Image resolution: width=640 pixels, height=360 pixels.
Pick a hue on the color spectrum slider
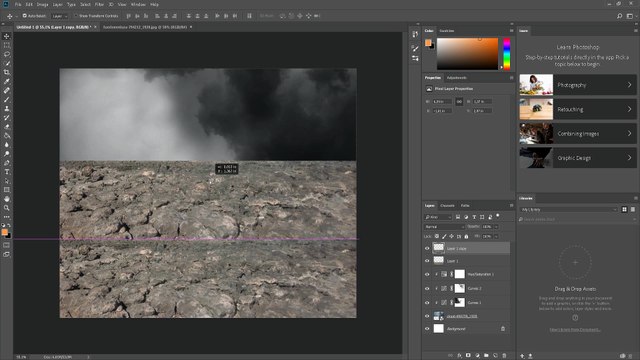[507, 54]
